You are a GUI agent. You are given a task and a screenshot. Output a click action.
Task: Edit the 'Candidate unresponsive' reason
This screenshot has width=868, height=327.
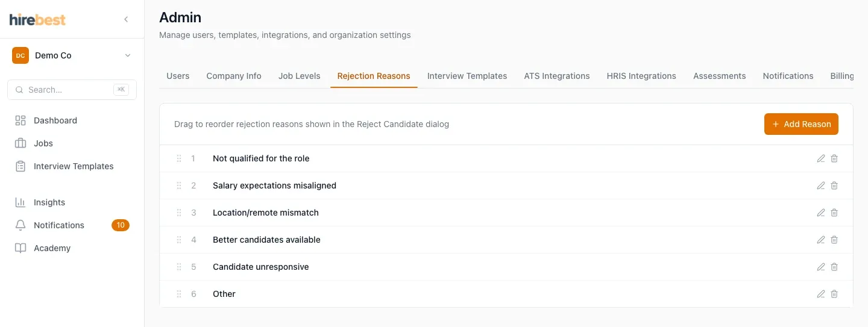click(x=820, y=267)
